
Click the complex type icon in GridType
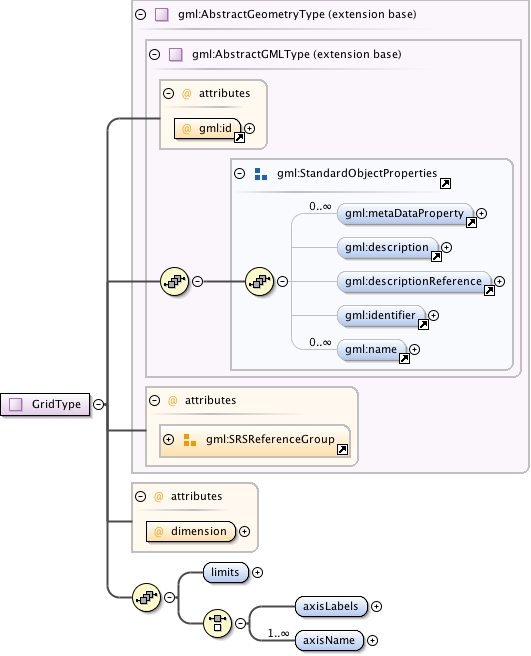click(16, 405)
